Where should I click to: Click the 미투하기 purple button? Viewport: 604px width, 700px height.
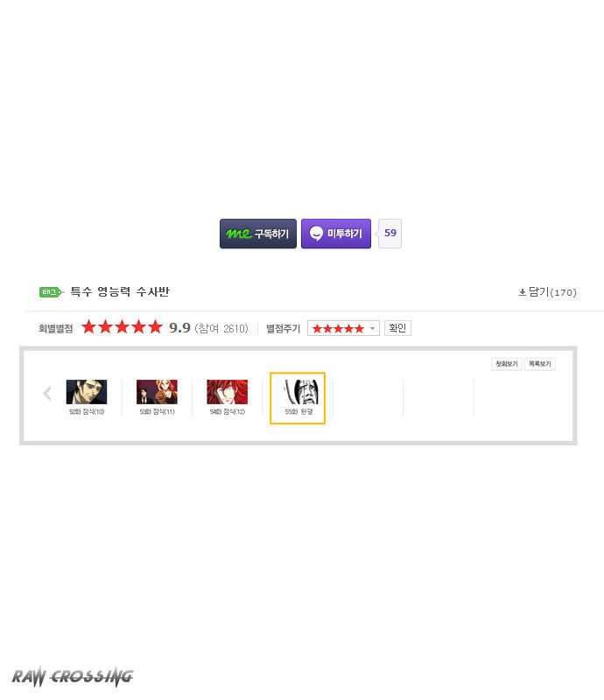coord(336,234)
